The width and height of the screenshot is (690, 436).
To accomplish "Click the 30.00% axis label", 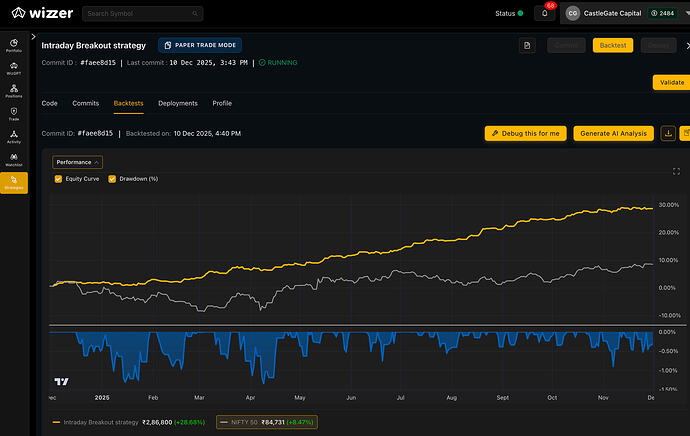I will point(668,205).
